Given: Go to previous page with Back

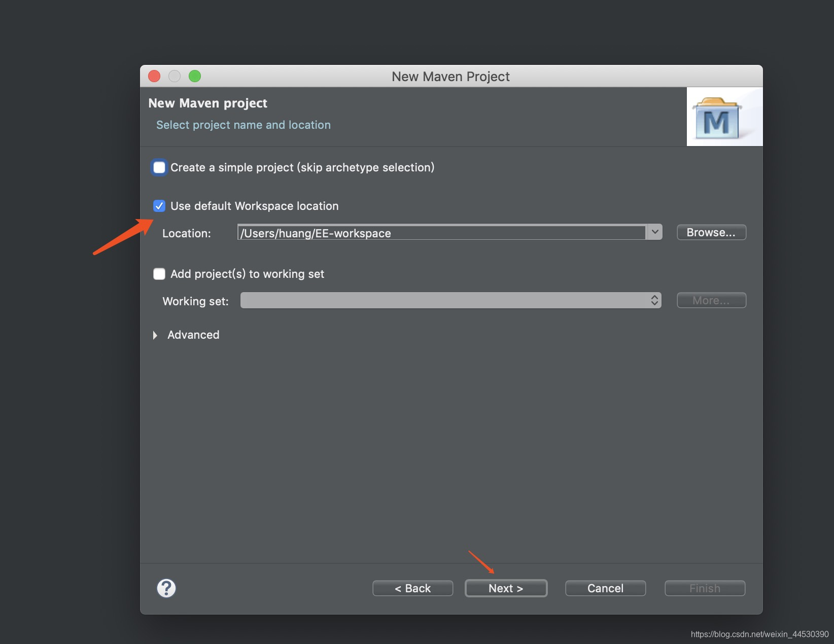Looking at the screenshot, I should point(412,588).
